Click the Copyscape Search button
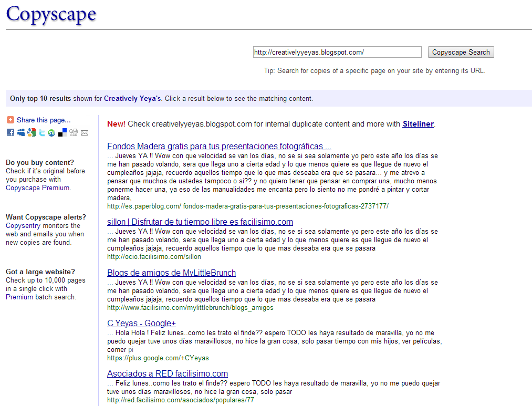The height and width of the screenshot is (406, 532). pyautogui.click(x=461, y=52)
